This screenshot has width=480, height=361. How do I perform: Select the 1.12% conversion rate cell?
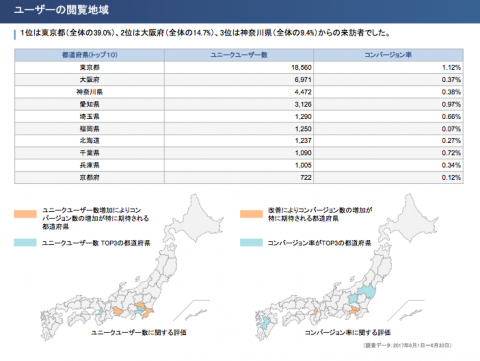451,67
